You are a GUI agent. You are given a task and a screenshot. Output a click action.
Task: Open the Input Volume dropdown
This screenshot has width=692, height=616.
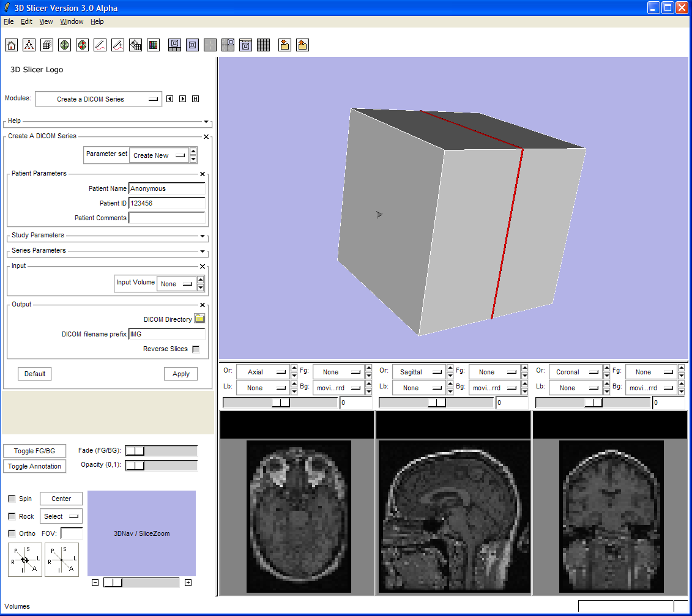[x=176, y=284]
